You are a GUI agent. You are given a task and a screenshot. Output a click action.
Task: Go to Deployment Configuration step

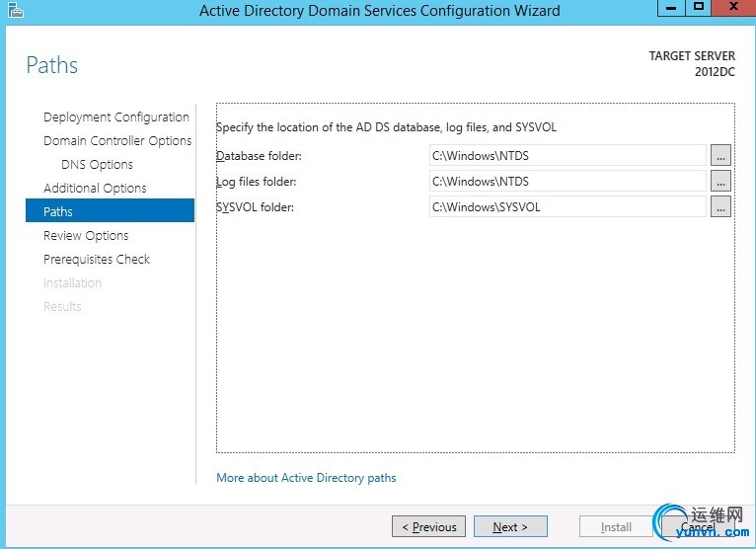(x=115, y=117)
